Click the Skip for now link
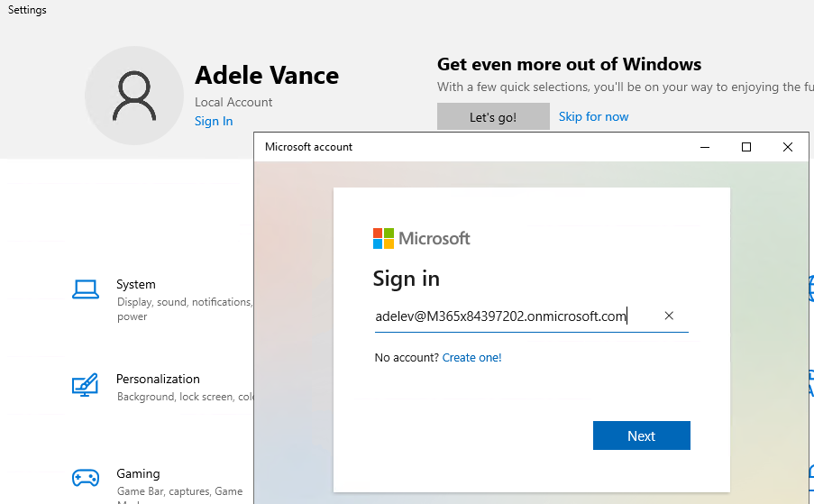Screen dimensions: 814x504 pos(593,116)
